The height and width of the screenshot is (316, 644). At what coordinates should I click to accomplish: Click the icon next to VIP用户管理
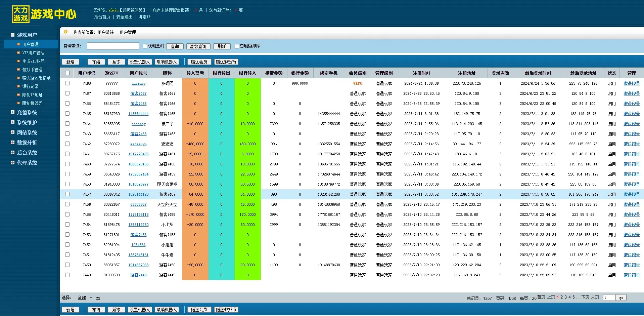point(18,53)
